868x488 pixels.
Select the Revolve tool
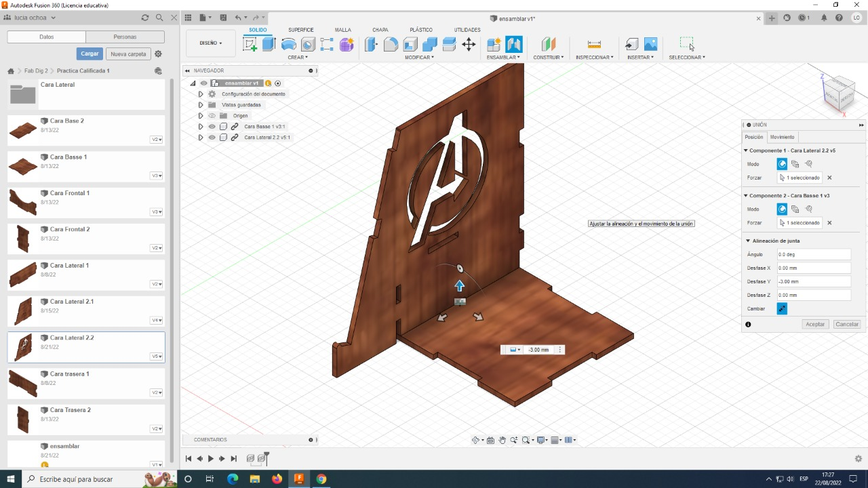289,45
